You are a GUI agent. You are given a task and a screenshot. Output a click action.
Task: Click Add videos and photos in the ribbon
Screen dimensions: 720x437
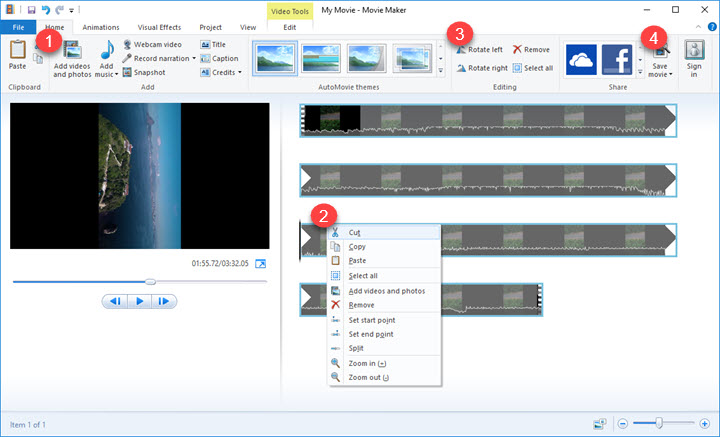(72, 60)
